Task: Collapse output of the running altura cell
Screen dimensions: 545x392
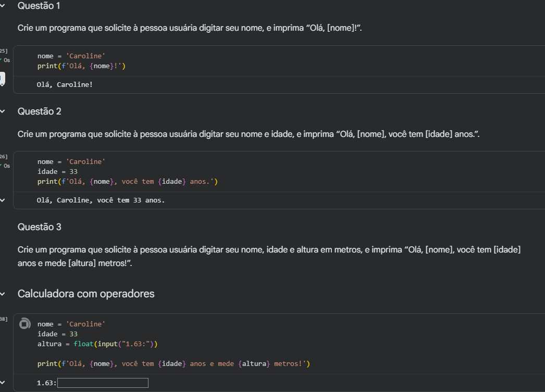Action: click(2, 383)
